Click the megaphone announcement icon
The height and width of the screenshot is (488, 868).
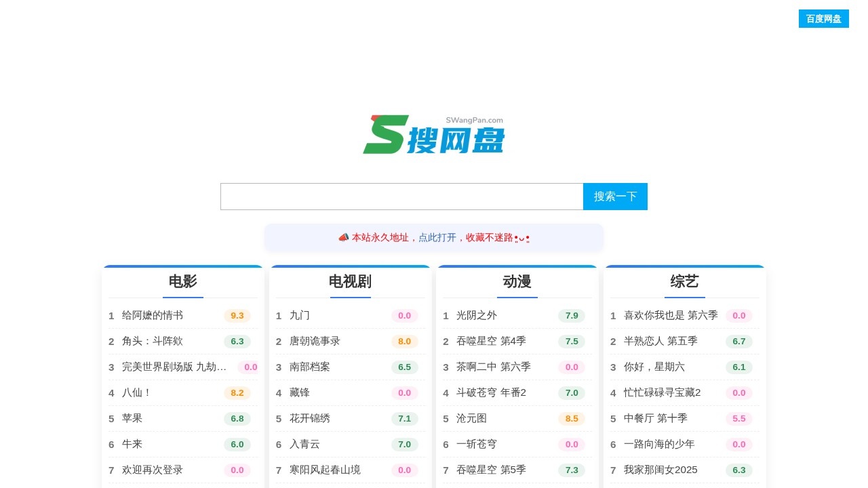(x=344, y=237)
